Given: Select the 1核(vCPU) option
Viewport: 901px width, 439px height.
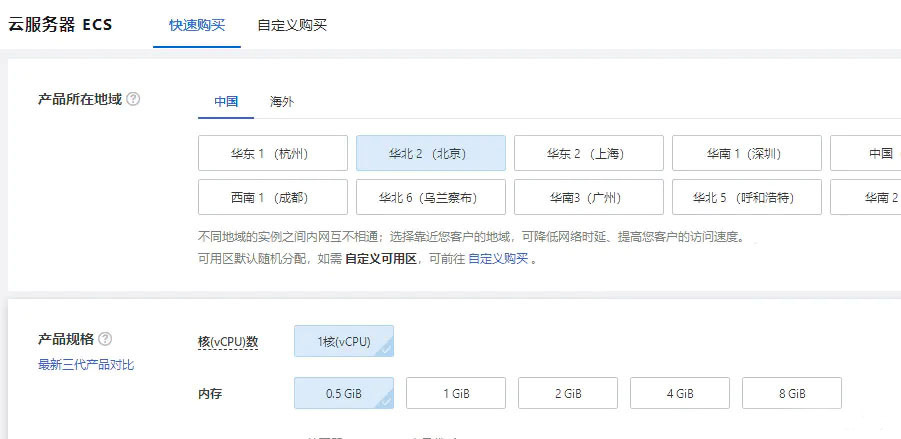Looking at the screenshot, I should click(x=344, y=341).
